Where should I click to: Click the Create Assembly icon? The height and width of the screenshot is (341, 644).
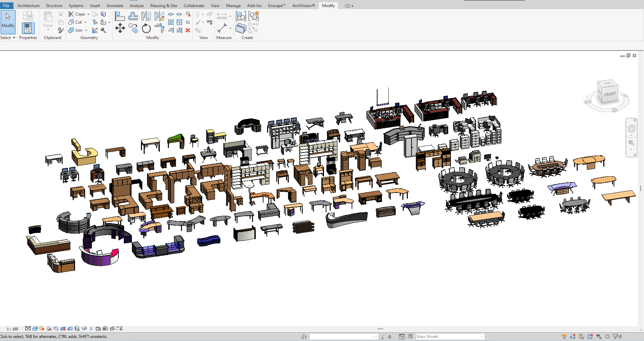coord(241,16)
